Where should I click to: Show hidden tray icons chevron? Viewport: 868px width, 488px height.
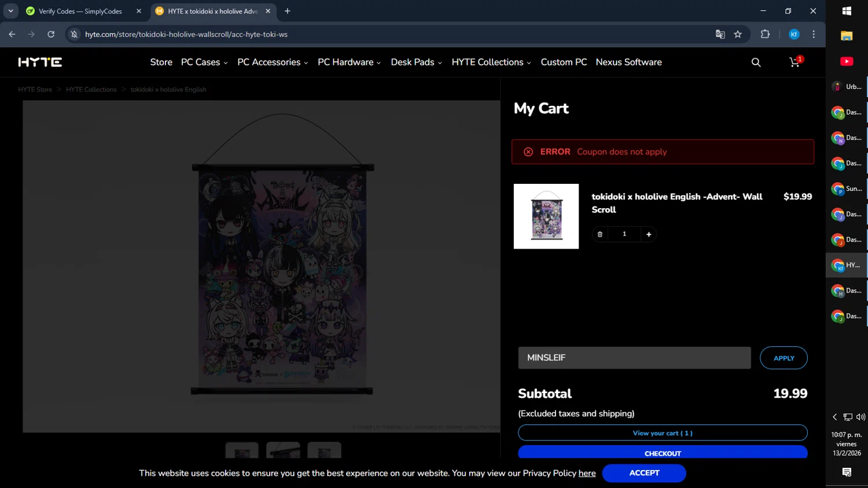click(x=834, y=417)
